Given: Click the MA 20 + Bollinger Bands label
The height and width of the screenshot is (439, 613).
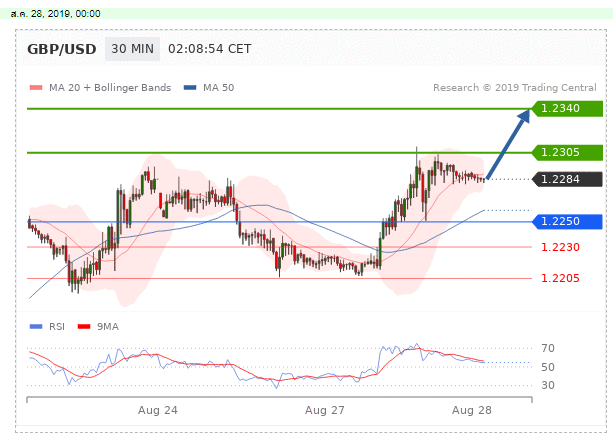Looking at the screenshot, I should point(110,88).
